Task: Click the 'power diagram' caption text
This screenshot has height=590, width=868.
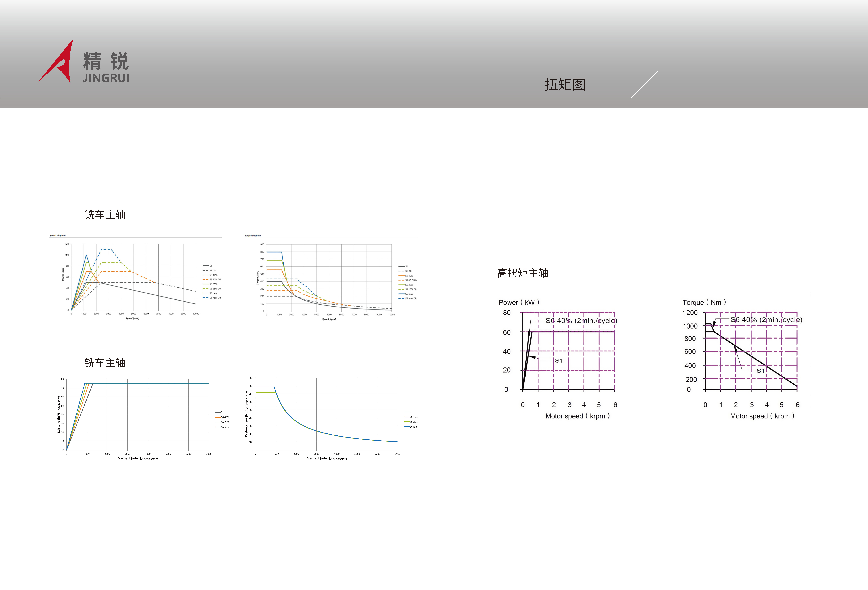Action: [x=58, y=235]
